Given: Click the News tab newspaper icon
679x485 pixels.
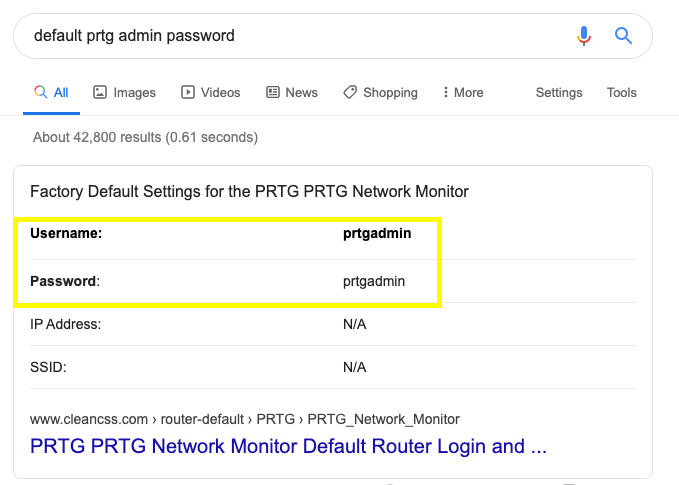Looking at the screenshot, I should (273, 92).
